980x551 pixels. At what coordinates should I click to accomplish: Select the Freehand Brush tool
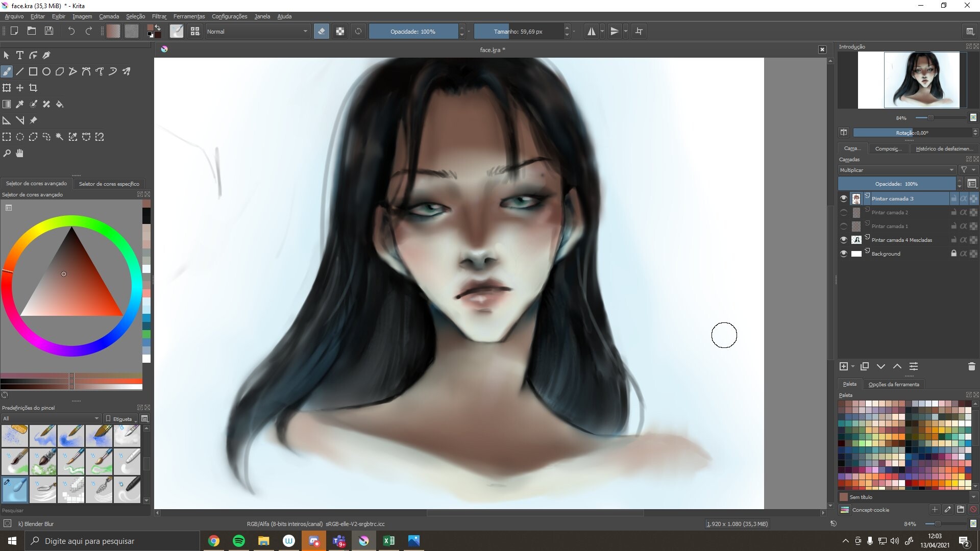click(x=7, y=71)
